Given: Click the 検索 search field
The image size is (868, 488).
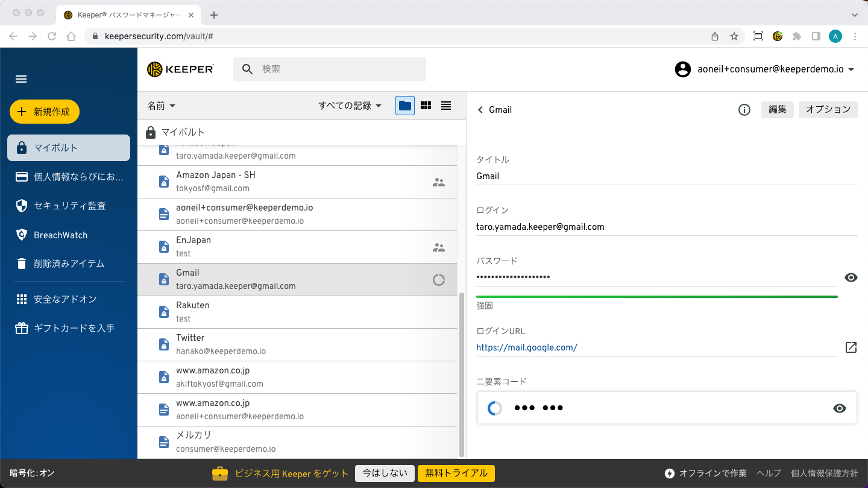Looking at the screenshot, I should pyautogui.click(x=338, y=69).
